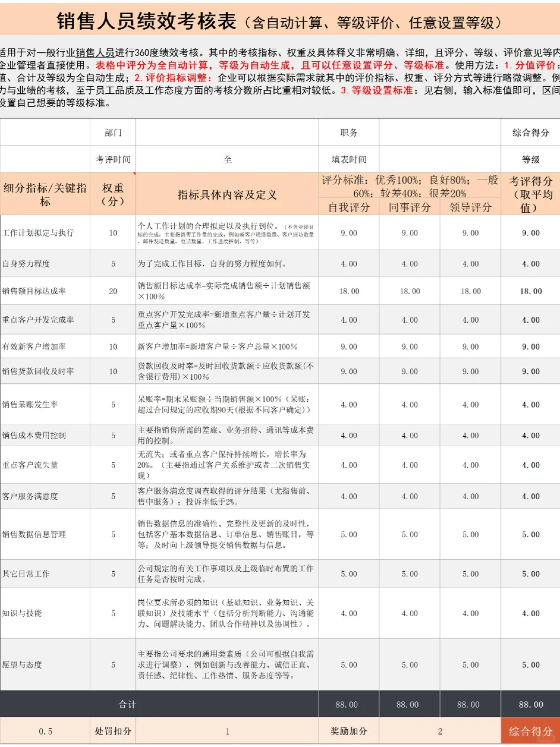Click the 合计 total cell showing 88.00
The height and width of the screenshot is (747, 560).
pyautogui.click(x=530, y=704)
